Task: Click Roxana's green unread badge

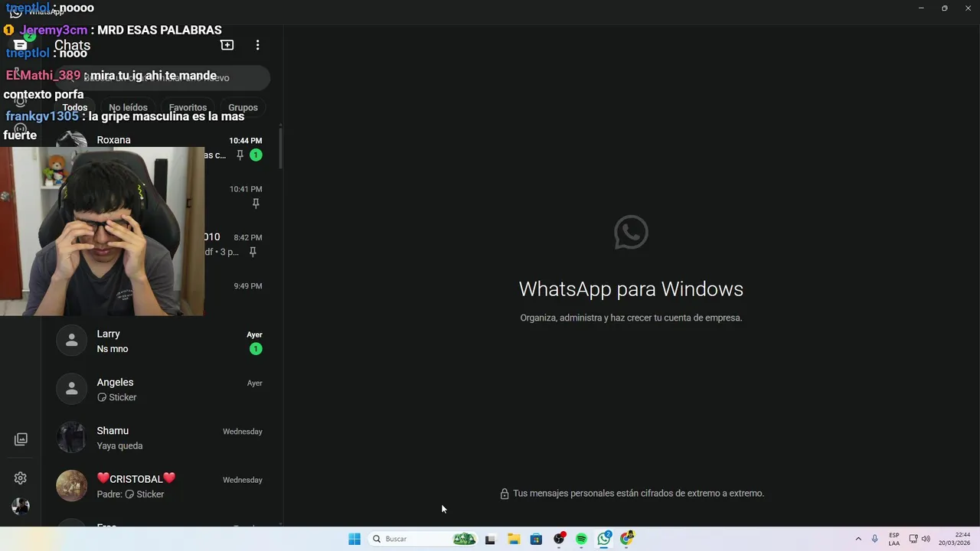Action: pyautogui.click(x=256, y=155)
